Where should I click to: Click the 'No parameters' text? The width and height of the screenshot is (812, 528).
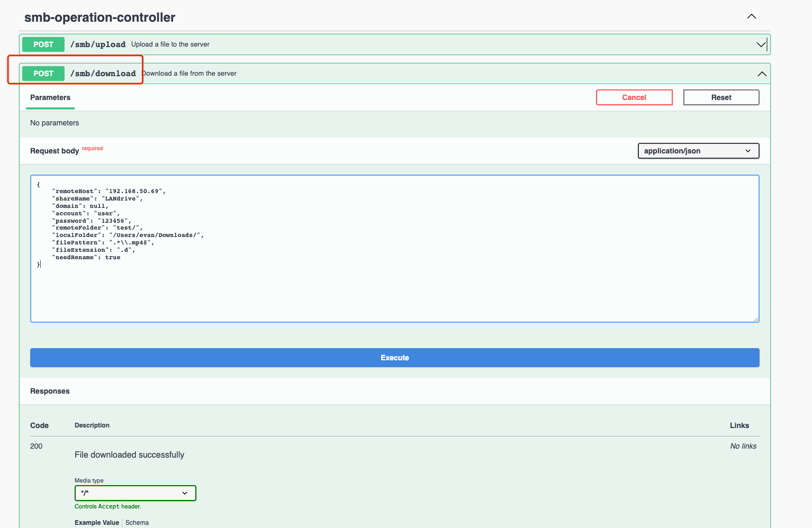pyautogui.click(x=55, y=123)
